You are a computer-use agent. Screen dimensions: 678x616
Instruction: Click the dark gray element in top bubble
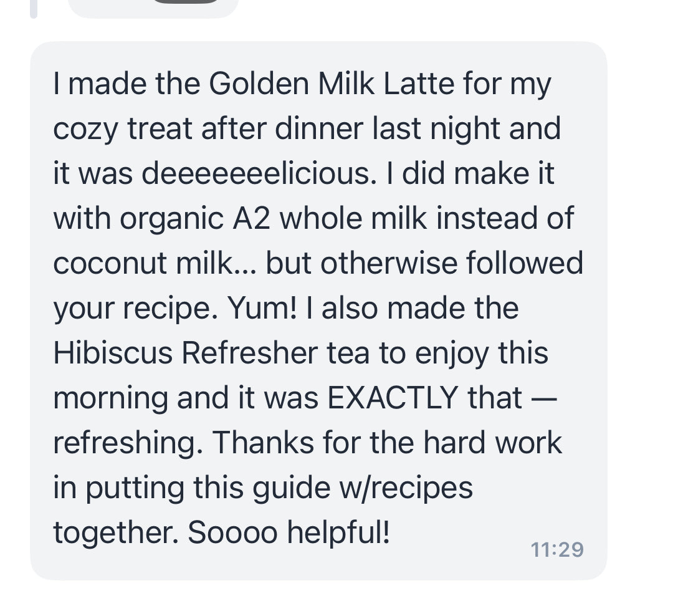187,2
